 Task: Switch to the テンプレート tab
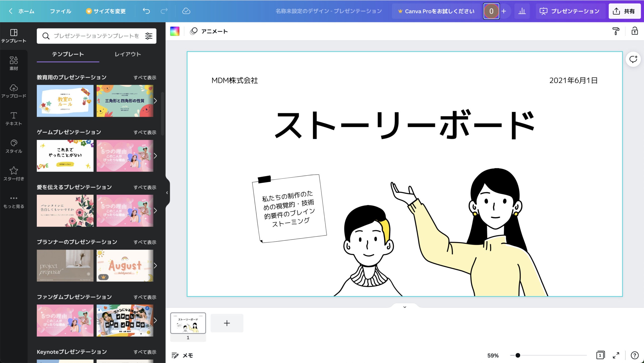pyautogui.click(x=68, y=54)
